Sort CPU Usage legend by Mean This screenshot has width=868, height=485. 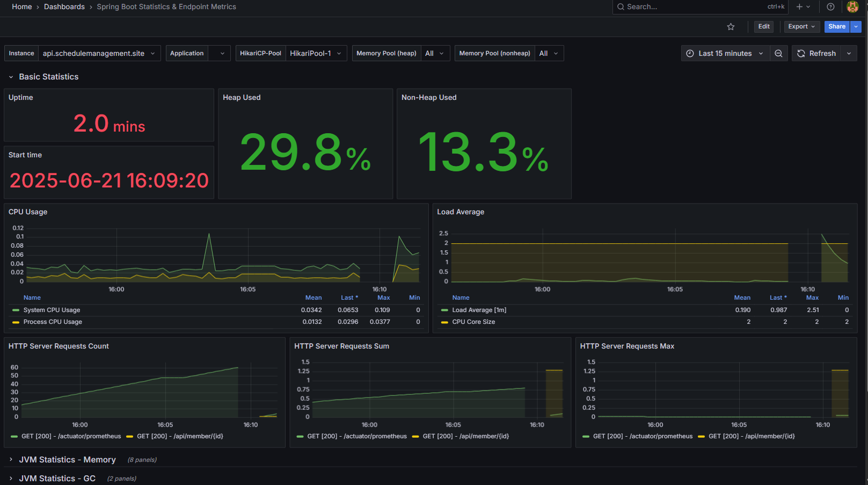click(313, 298)
